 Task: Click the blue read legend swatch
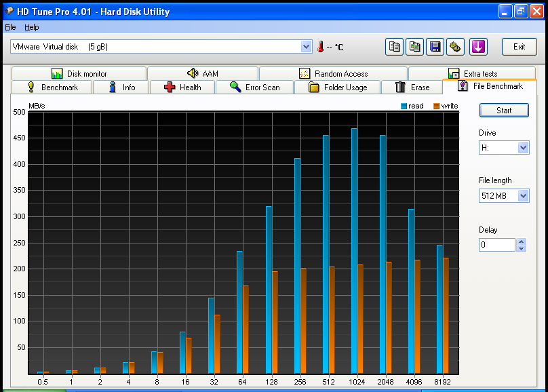[x=404, y=106]
